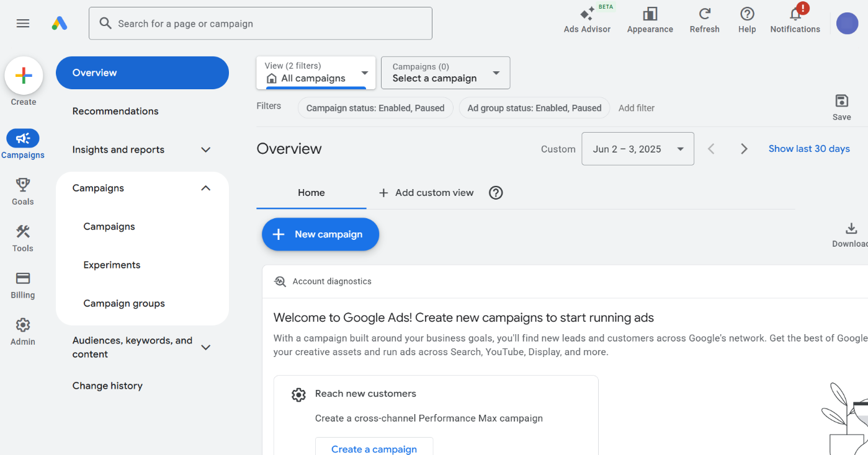Select Goals in the left navigation
868x455 pixels.
pyautogui.click(x=22, y=190)
